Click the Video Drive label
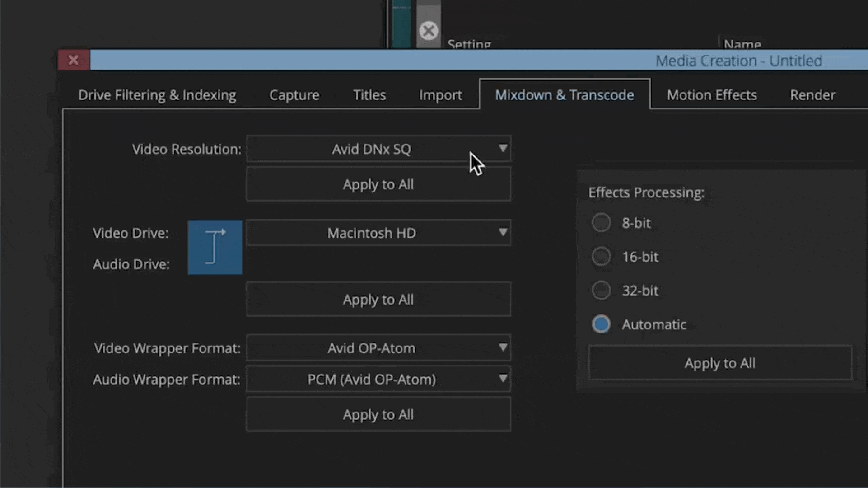This screenshot has width=868, height=488. point(131,233)
